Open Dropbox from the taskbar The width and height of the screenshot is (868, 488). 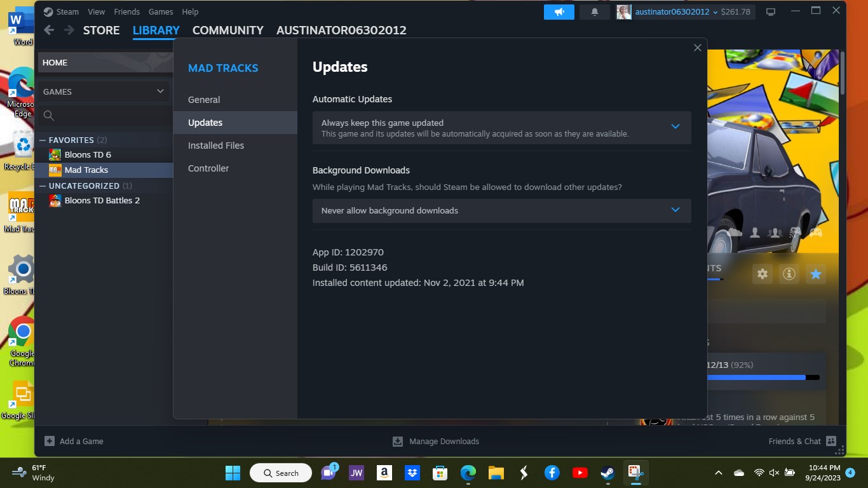coord(412,473)
